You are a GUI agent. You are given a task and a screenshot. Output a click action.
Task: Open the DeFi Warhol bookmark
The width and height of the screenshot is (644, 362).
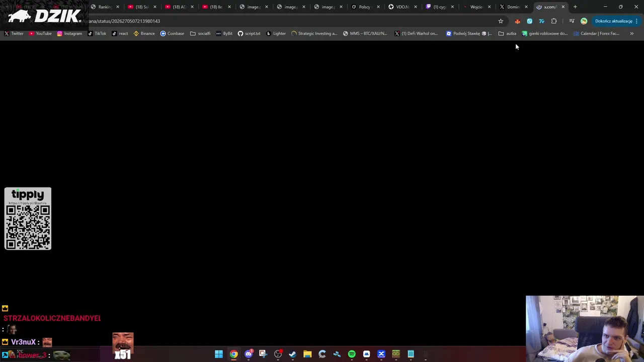pyautogui.click(x=416, y=34)
